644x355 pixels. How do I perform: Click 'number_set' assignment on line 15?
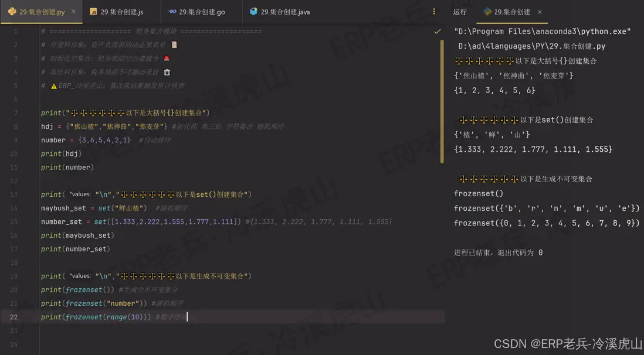[x=141, y=221]
